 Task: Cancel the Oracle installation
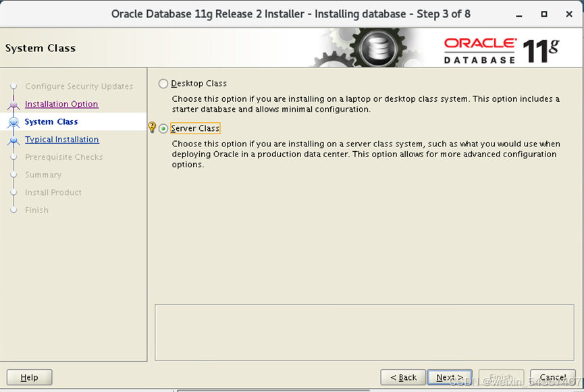(552, 377)
